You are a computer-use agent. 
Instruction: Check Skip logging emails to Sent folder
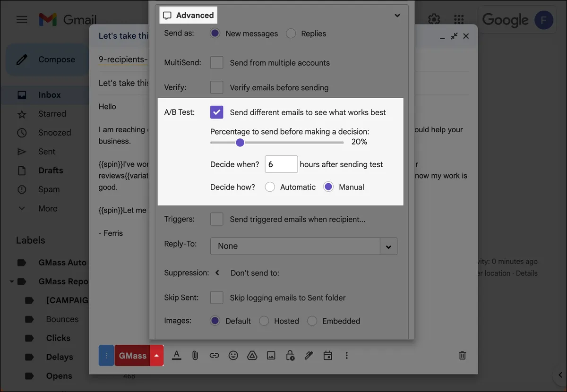click(x=216, y=298)
